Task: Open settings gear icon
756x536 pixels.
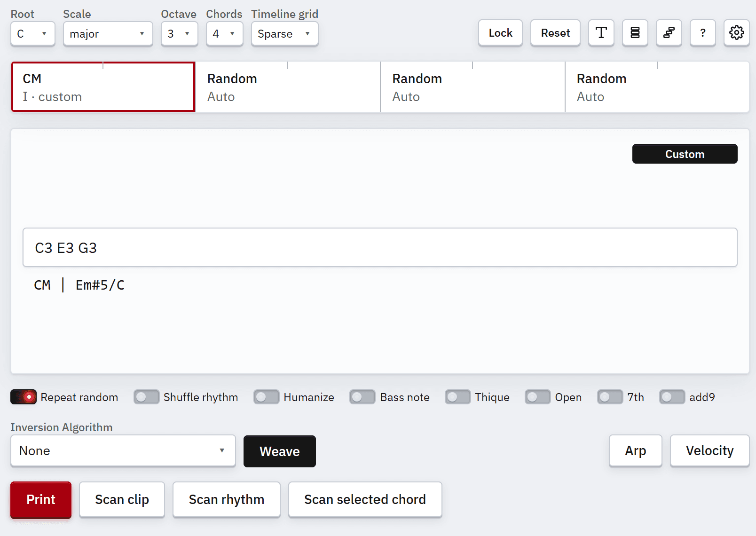Action: point(736,33)
